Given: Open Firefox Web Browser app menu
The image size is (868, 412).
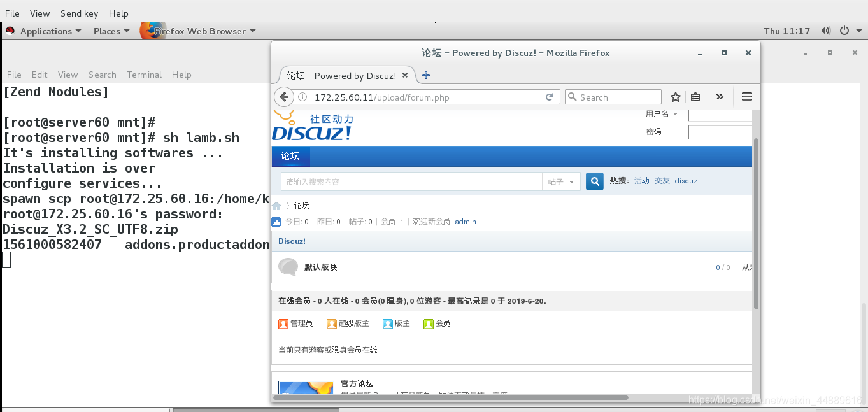Looking at the screenshot, I should pos(204,31).
